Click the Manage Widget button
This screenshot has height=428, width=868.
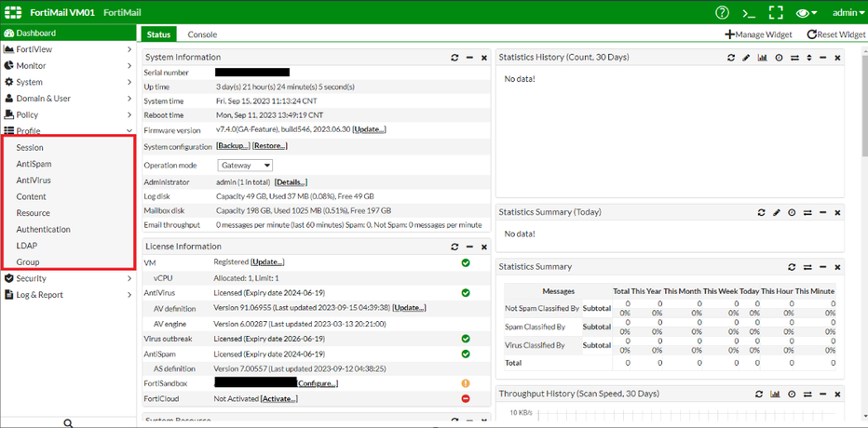click(x=758, y=34)
